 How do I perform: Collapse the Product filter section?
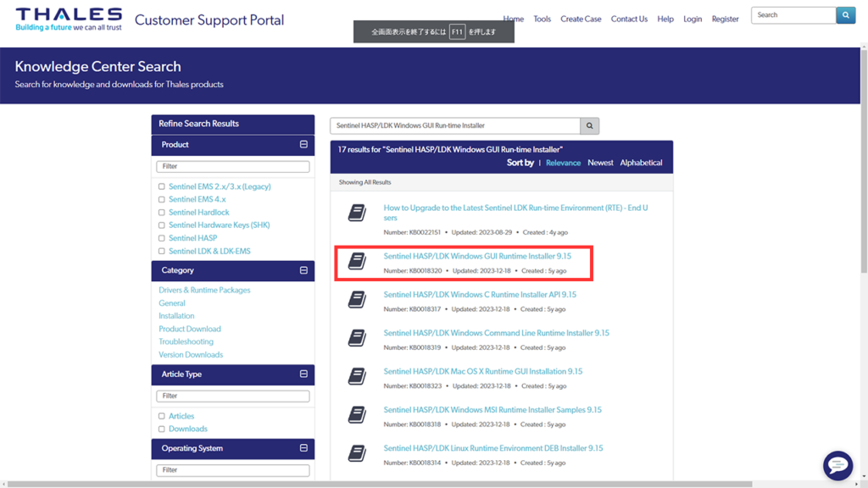[x=303, y=145]
